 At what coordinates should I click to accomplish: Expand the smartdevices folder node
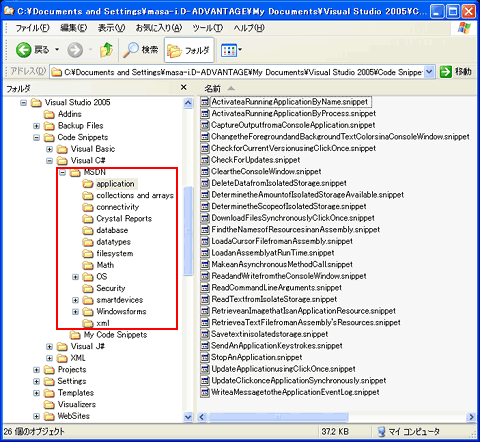(75, 300)
